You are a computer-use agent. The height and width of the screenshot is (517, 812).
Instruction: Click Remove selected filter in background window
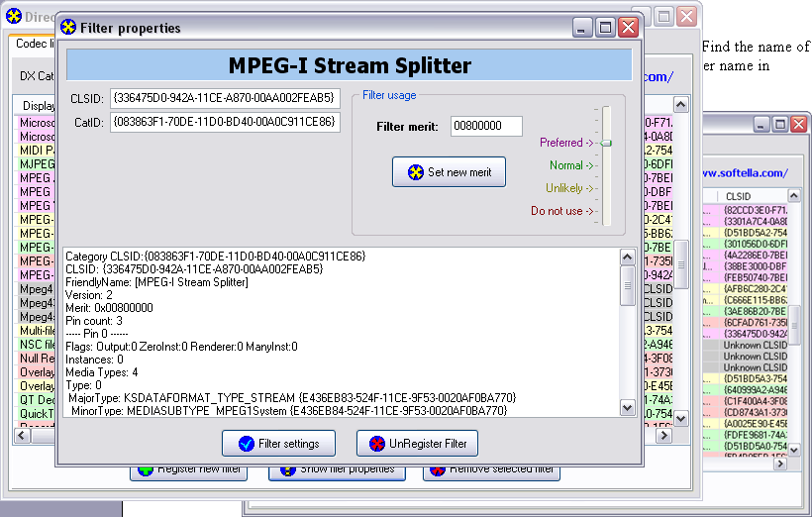coord(491,471)
